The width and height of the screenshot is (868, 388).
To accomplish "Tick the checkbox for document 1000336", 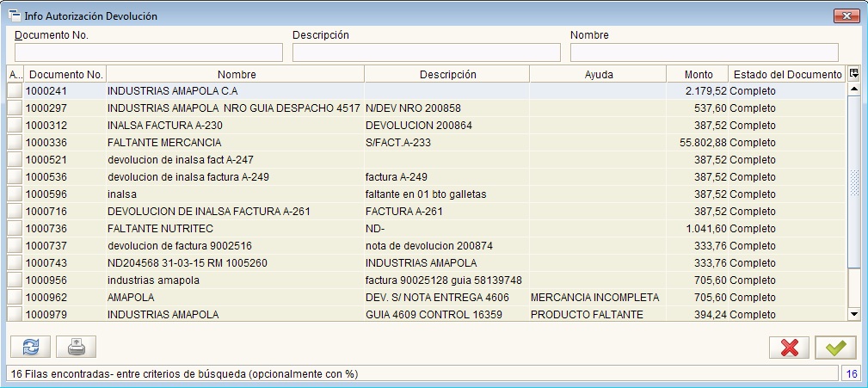I will (15, 142).
